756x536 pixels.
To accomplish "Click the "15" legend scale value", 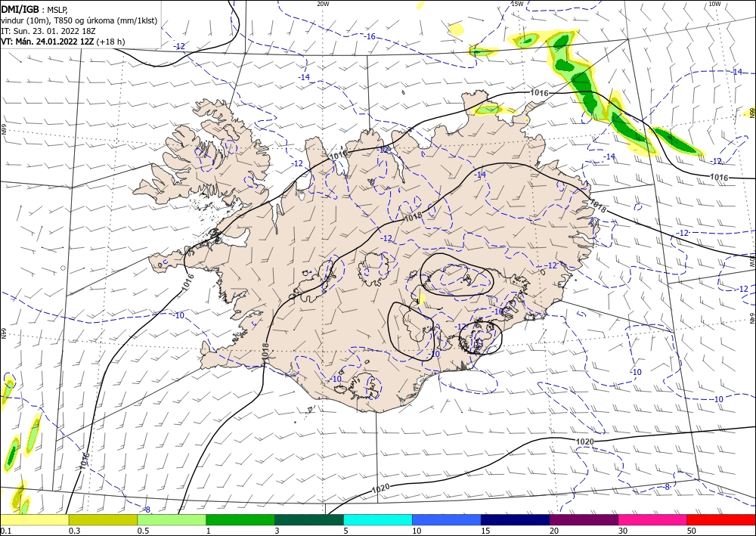I will click(x=485, y=531).
